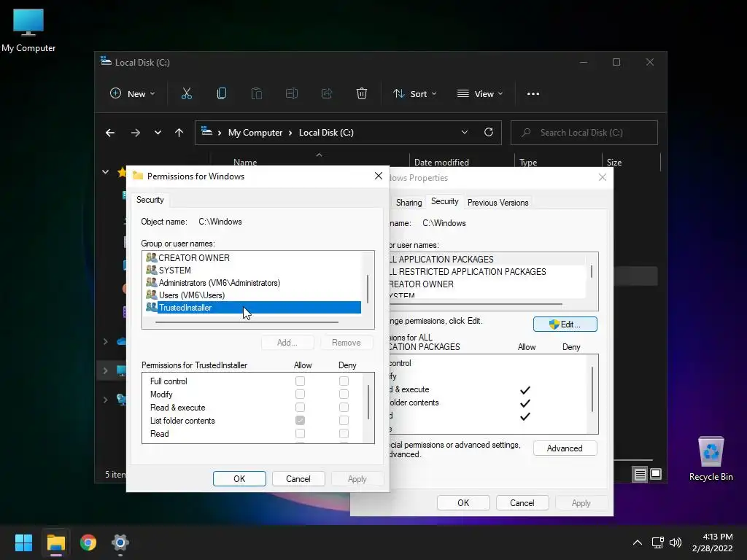Open the View dropdown menu
The width and height of the screenshot is (747, 560).
point(480,94)
